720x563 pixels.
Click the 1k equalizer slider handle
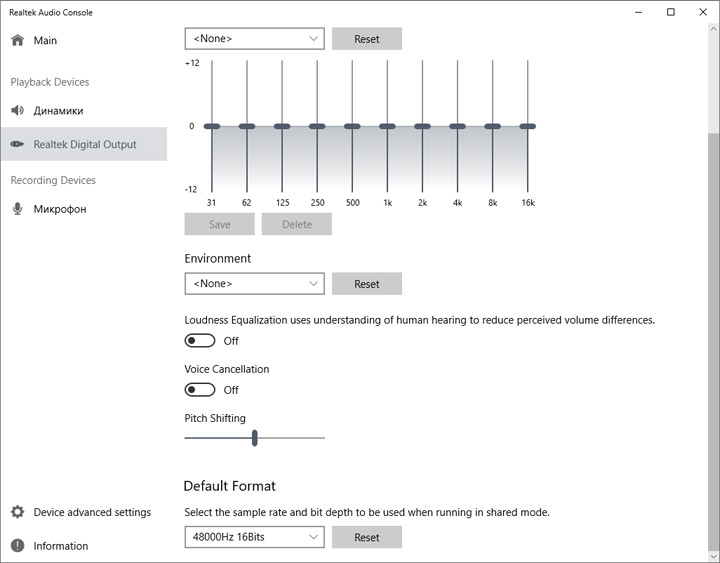point(387,126)
